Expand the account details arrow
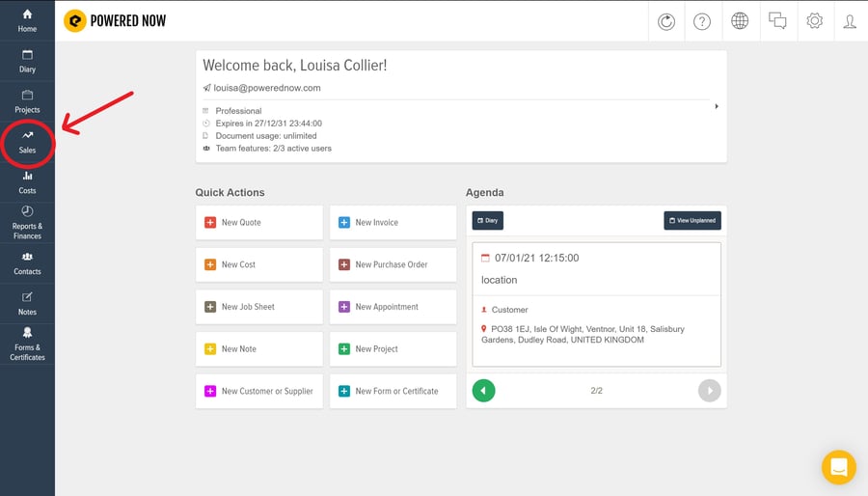 (x=717, y=106)
